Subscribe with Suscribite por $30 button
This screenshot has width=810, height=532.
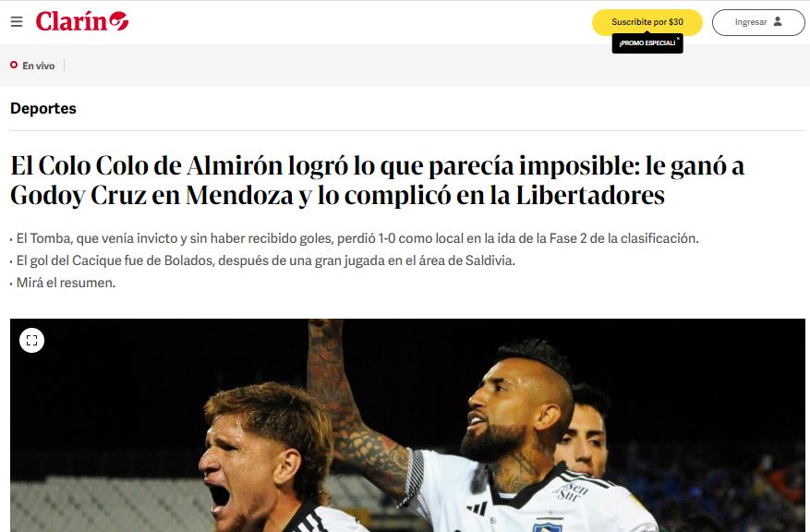[647, 22]
